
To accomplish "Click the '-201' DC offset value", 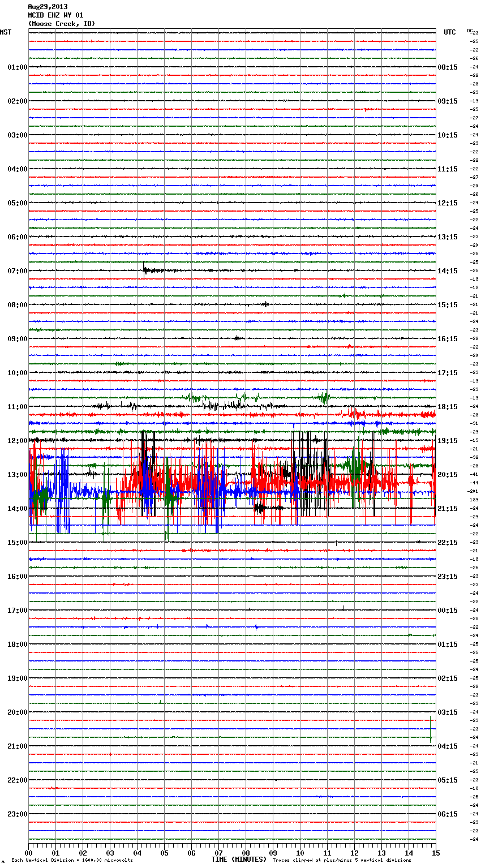I will pos(474,491).
